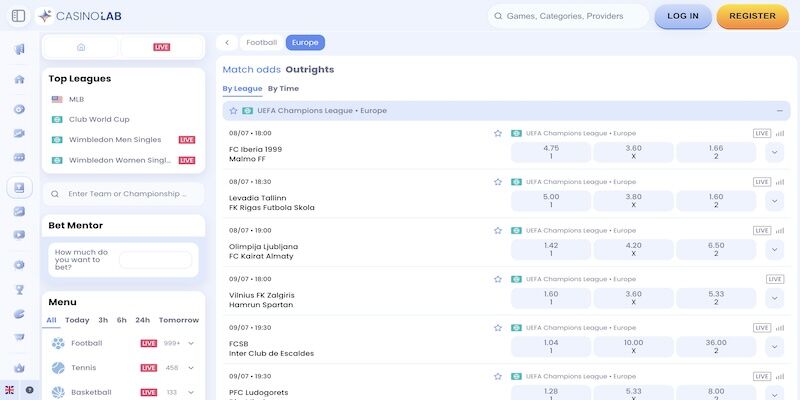Focus the Games, Categories, Providers search box
This screenshot has width=800, height=400.
point(568,16)
